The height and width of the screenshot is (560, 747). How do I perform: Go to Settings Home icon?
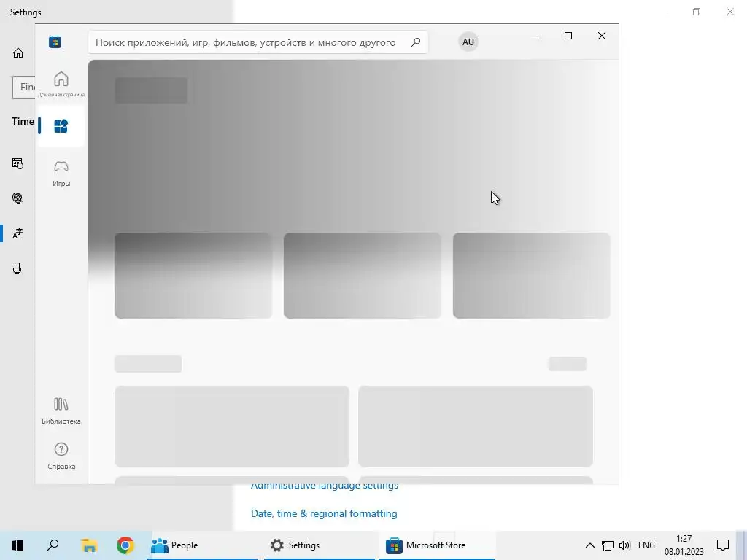pos(18,52)
